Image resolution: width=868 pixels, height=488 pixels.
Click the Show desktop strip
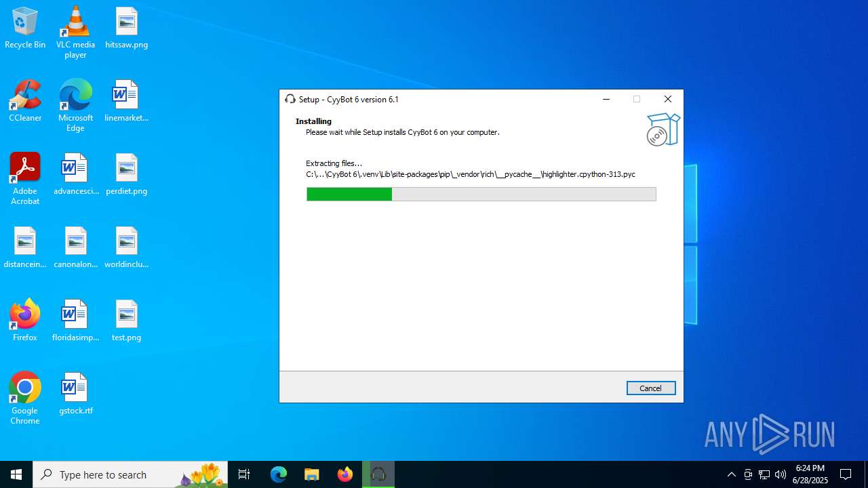point(866,474)
